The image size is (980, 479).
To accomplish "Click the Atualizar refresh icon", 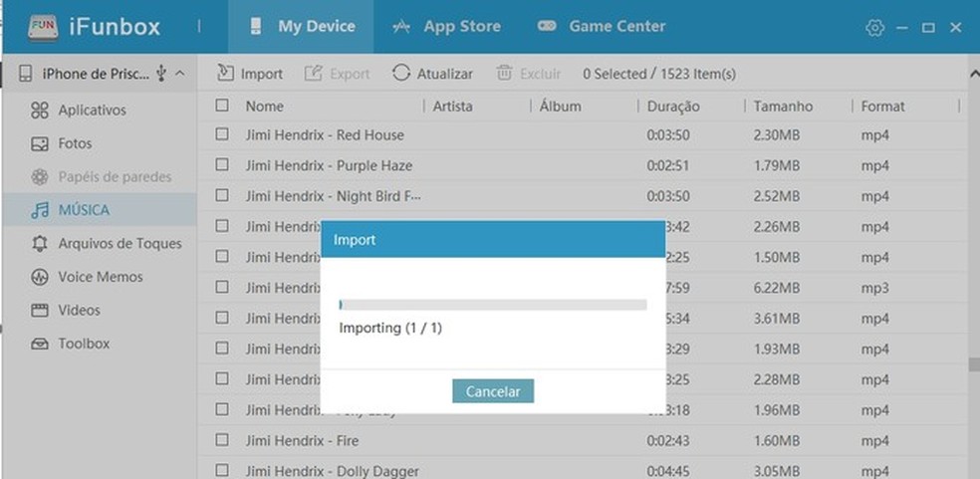I will point(400,73).
